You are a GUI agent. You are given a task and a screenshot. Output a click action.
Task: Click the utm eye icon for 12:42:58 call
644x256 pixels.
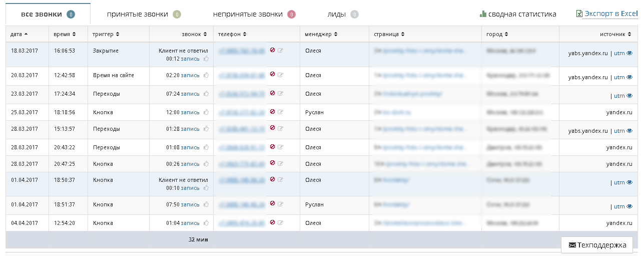pyautogui.click(x=629, y=77)
